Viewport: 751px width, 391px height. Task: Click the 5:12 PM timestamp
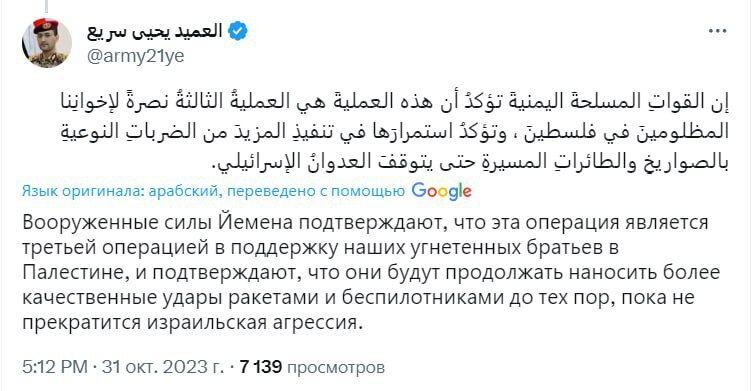click(55, 367)
